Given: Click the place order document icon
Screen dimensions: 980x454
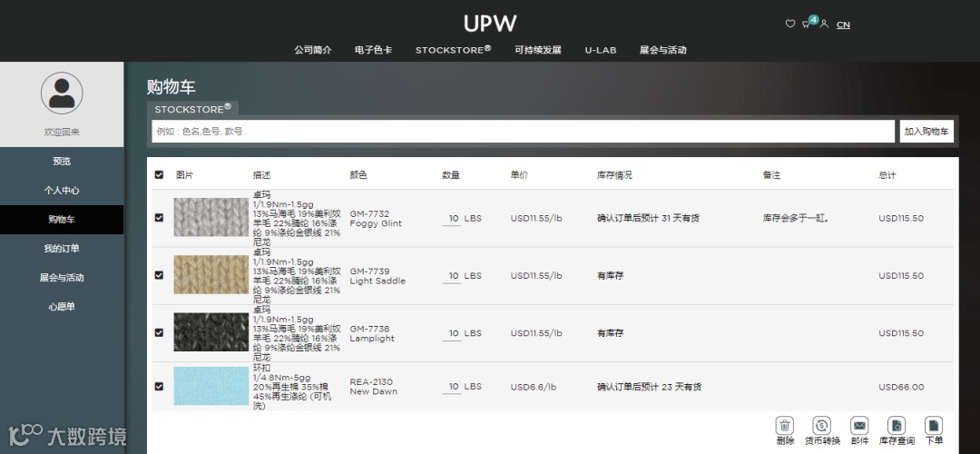Looking at the screenshot, I should [x=934, y=426].
